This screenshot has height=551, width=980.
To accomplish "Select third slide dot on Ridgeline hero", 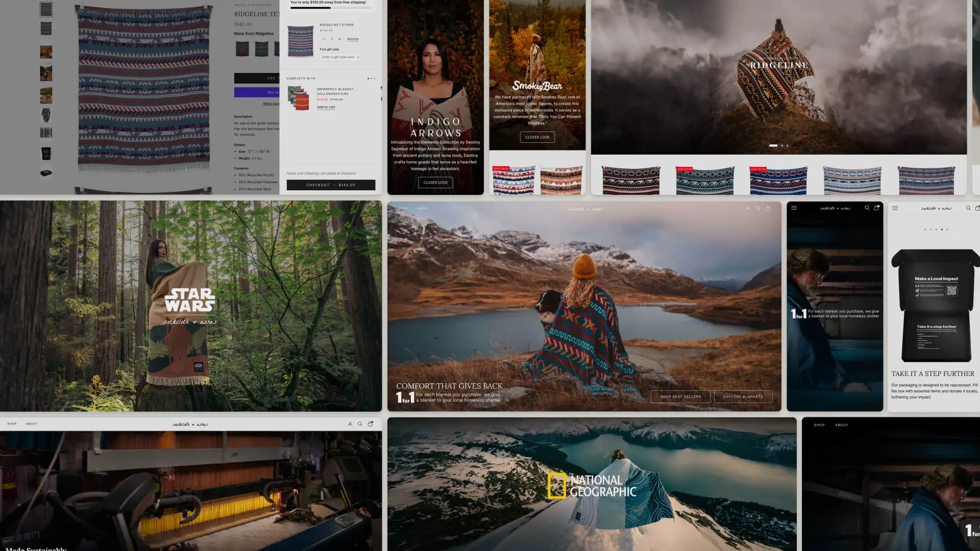I will pyautogui.click(x=787, y=145).
